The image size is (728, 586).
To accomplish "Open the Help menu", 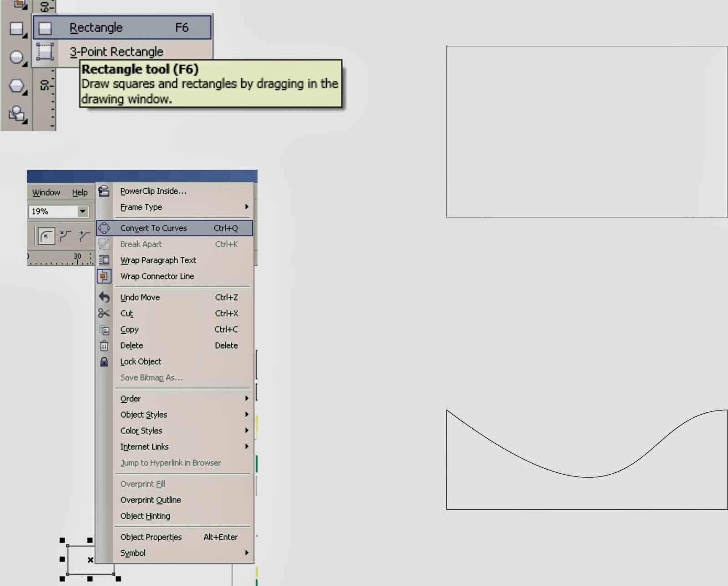I will [x=80, y=193].
